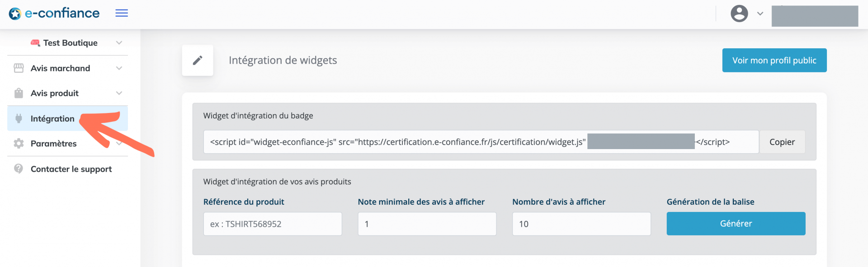Click the pencil edit icon
The width and height of the screenshot is (868, 267).
tap(198, 60)
